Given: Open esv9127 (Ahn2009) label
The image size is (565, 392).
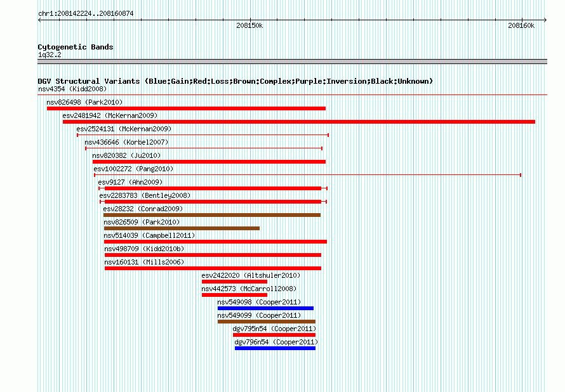Looking at the screenshot, I should click(130, 182).
